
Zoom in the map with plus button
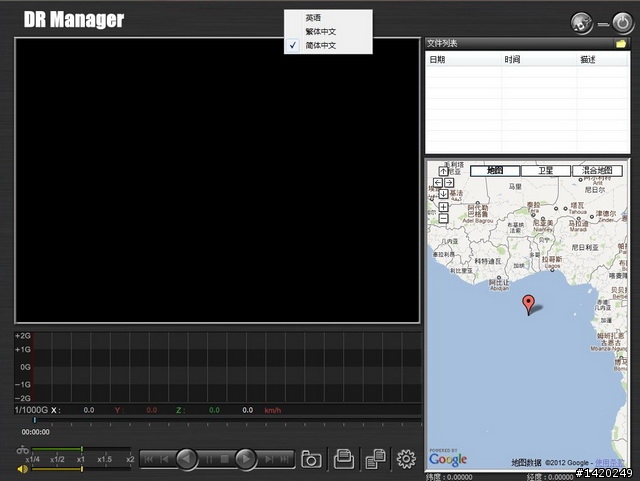click(x=443, y=207)
